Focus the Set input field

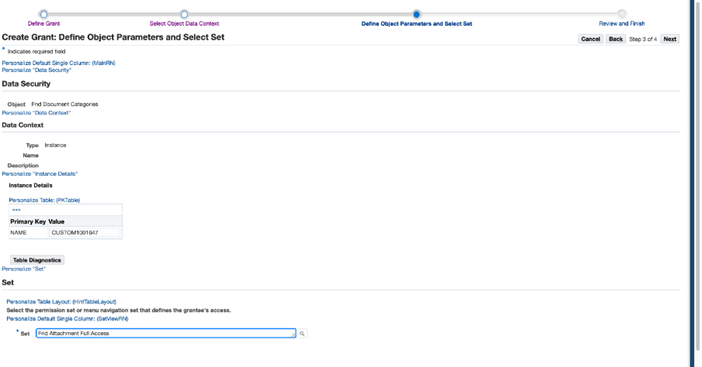[x=166, y=333]
